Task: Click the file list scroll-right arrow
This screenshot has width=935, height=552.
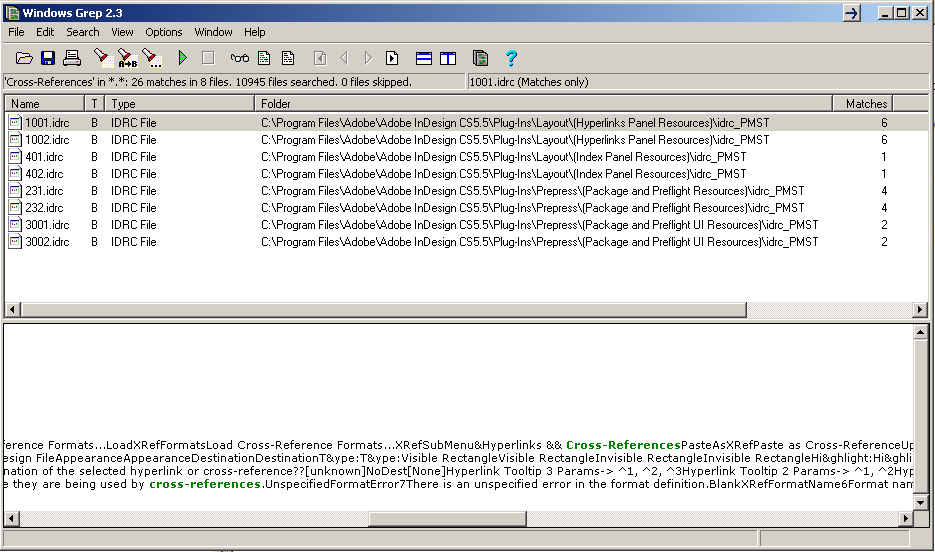Action: (x=919, y=310)
